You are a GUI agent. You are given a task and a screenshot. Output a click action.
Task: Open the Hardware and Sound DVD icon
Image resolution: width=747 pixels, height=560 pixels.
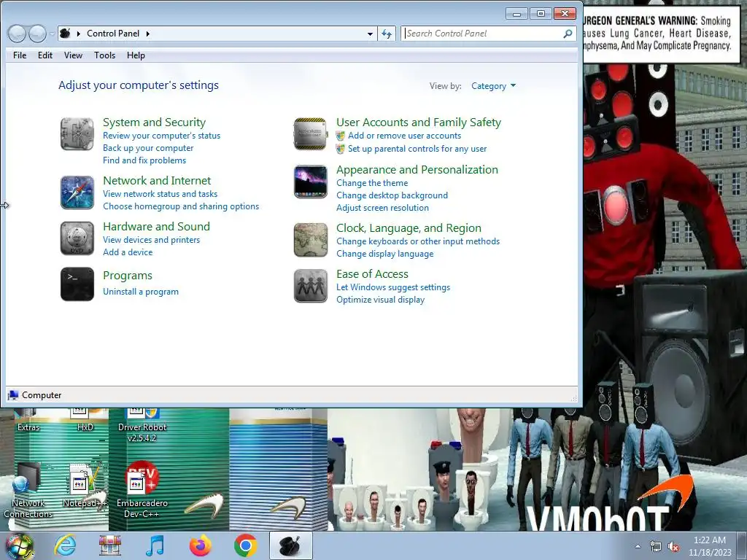point(77,238)
